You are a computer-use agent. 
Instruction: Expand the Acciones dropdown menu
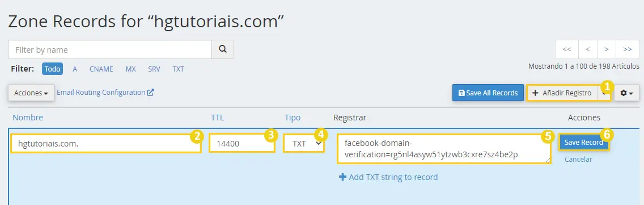point(31,93)
